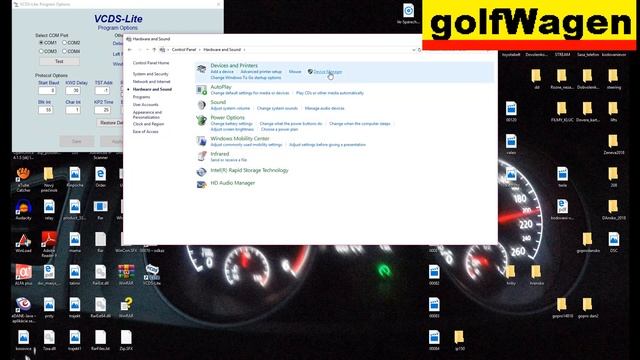Open the aTube Catcher desktop shortcut
Viewport: 640px width, 360px height.
pyautogui.click(x=23, y=174)
